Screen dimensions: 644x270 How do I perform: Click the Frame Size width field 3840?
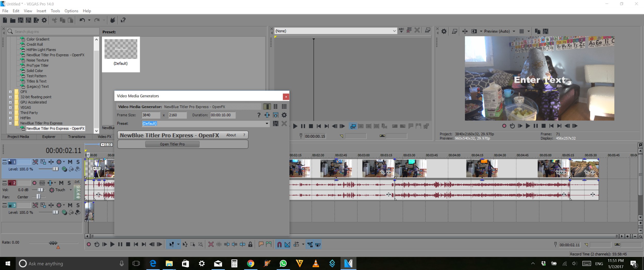click(151, 115)
